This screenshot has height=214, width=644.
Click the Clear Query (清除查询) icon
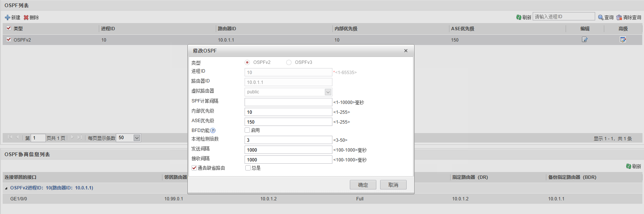pos(619,17)
